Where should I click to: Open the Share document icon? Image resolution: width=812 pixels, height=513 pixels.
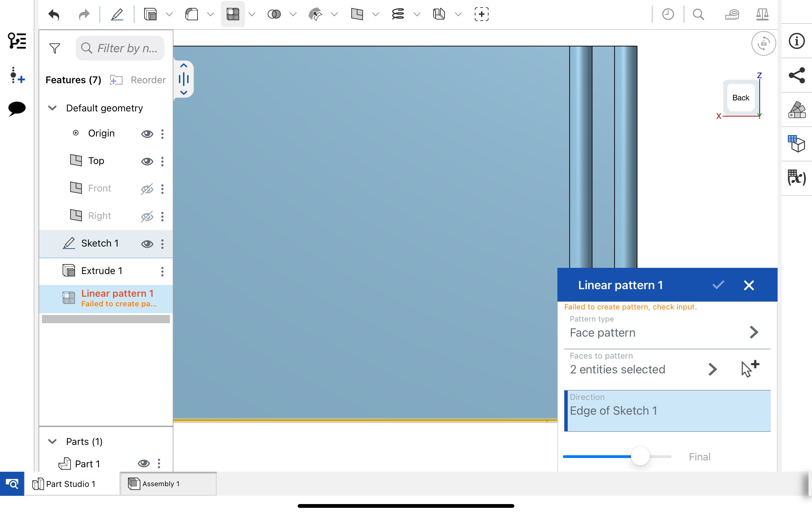click(x=797, y=75)
